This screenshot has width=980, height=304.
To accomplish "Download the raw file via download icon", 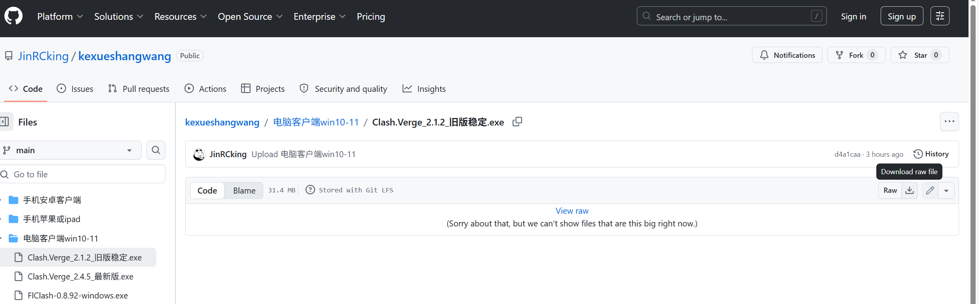I will [910, 190].
